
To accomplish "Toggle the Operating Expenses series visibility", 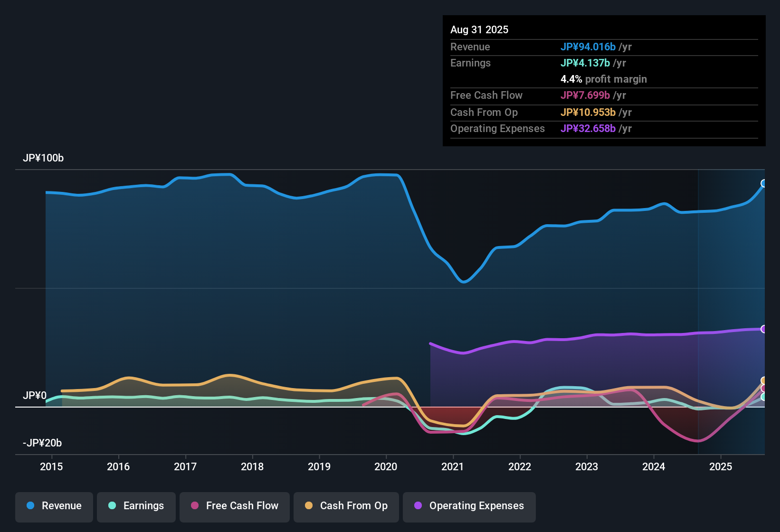I will (468, 506).
